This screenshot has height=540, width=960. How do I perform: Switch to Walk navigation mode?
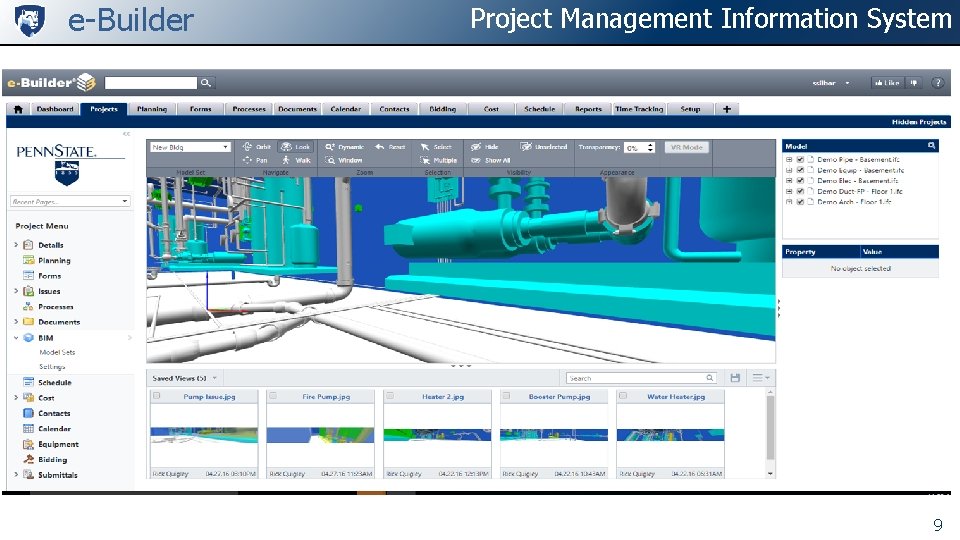tap(296, 160)
